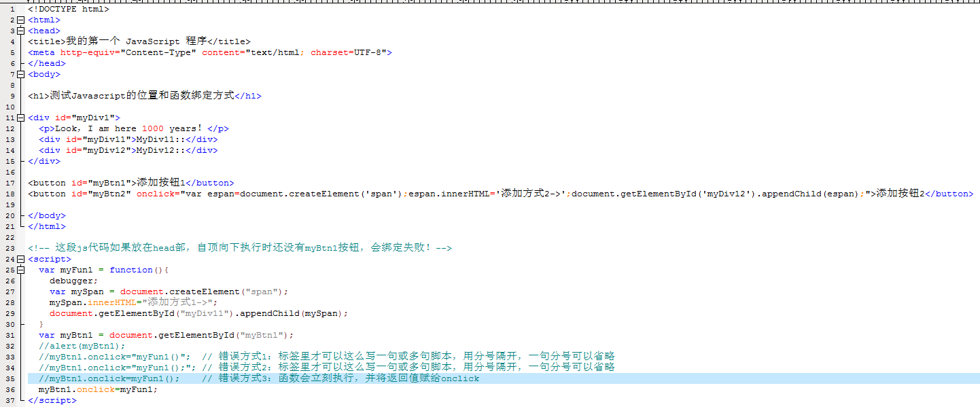Click the id="myBtn1" attribute on line 17

tap(101, 183)
